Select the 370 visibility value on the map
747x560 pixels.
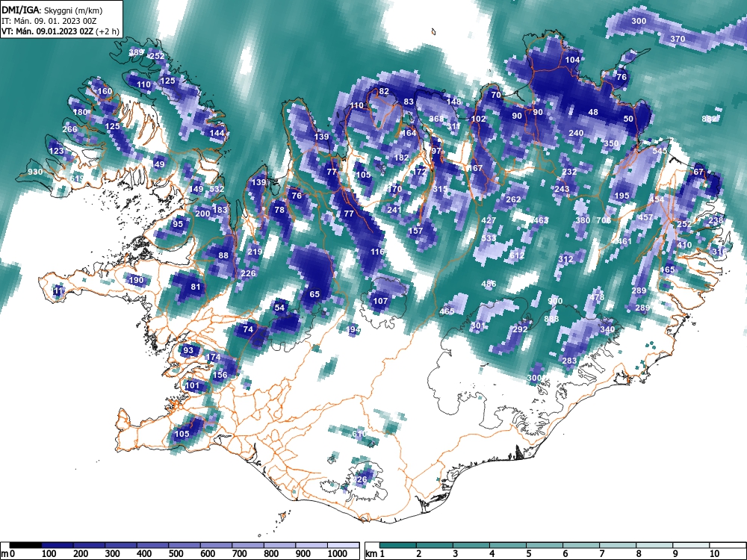[x=678, y=39]
